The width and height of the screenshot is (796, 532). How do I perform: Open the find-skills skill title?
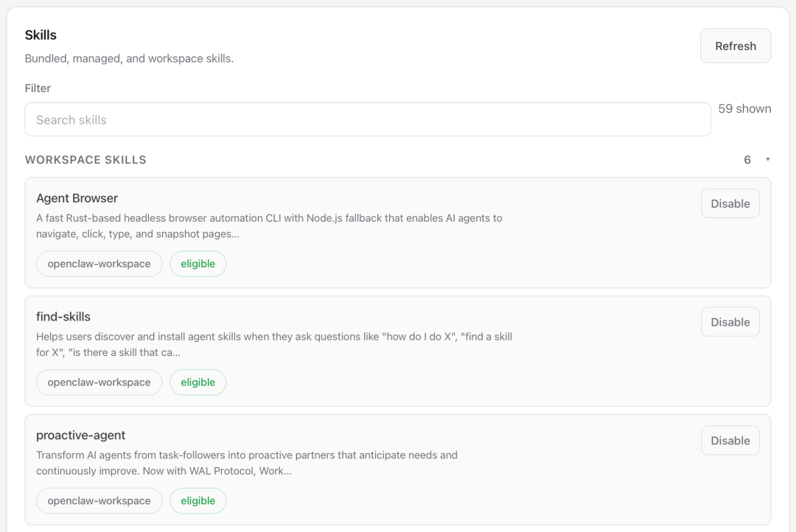63,317
